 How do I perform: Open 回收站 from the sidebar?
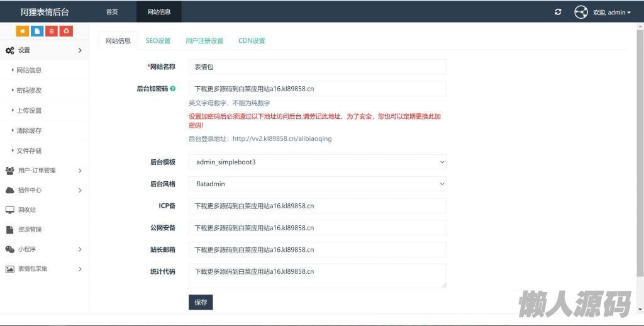coord(27,210)
